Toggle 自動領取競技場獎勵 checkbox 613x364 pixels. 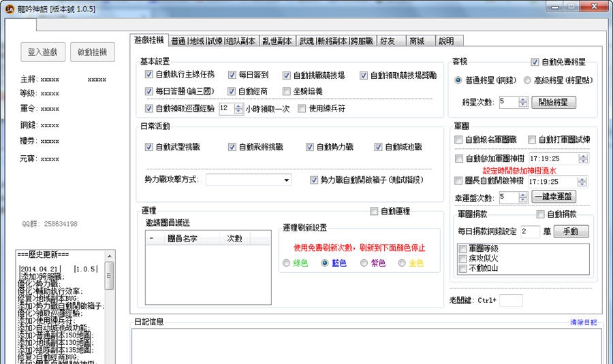tap(364, 75)
